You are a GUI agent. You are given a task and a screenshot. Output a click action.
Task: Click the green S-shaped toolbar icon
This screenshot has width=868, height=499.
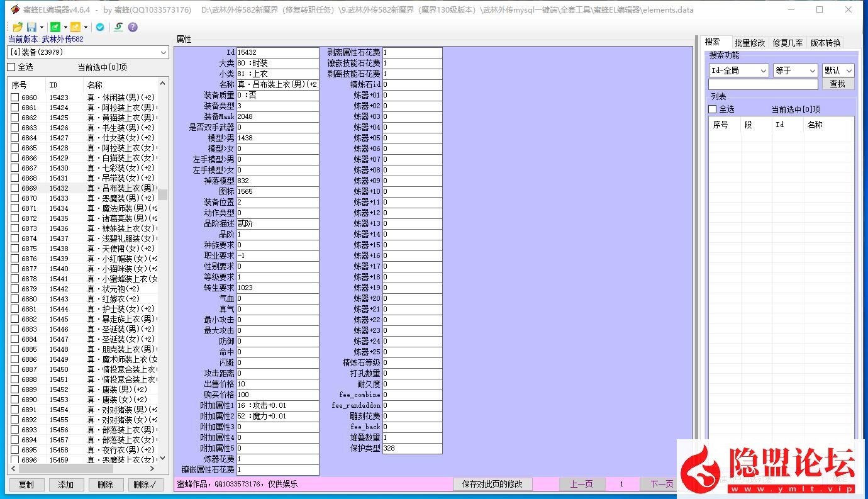118,27
